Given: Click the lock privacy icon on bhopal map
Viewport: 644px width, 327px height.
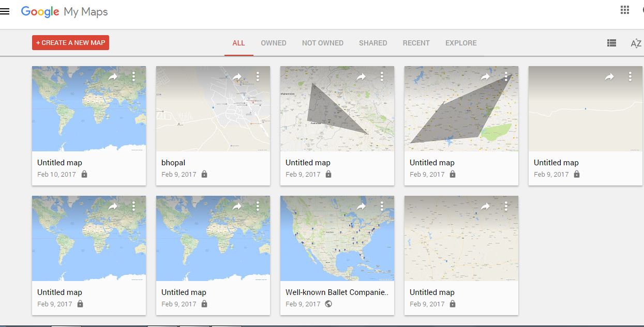Looking at the screenshot, I should tap(204, 174).
